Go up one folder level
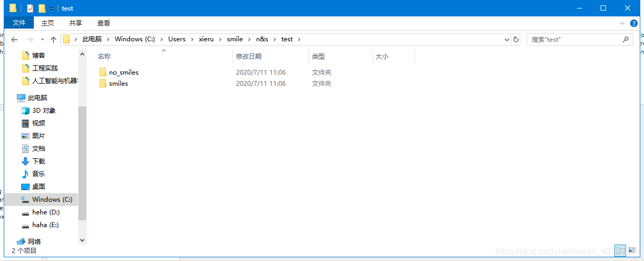 [53, 39]
